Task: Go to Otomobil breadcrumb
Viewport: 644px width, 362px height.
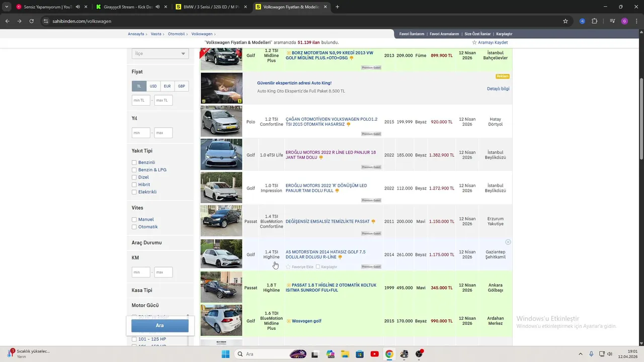Action: tap(176, 34)
